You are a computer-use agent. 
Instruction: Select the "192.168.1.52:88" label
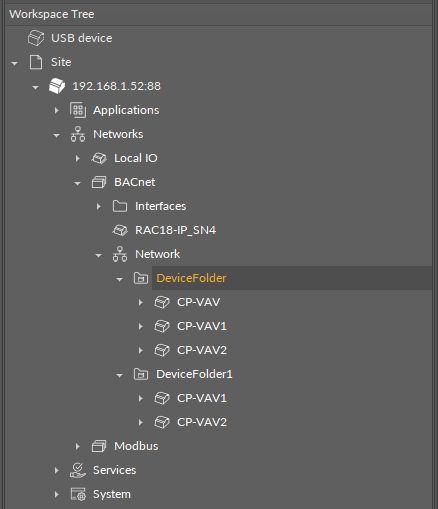pos(117,86)
